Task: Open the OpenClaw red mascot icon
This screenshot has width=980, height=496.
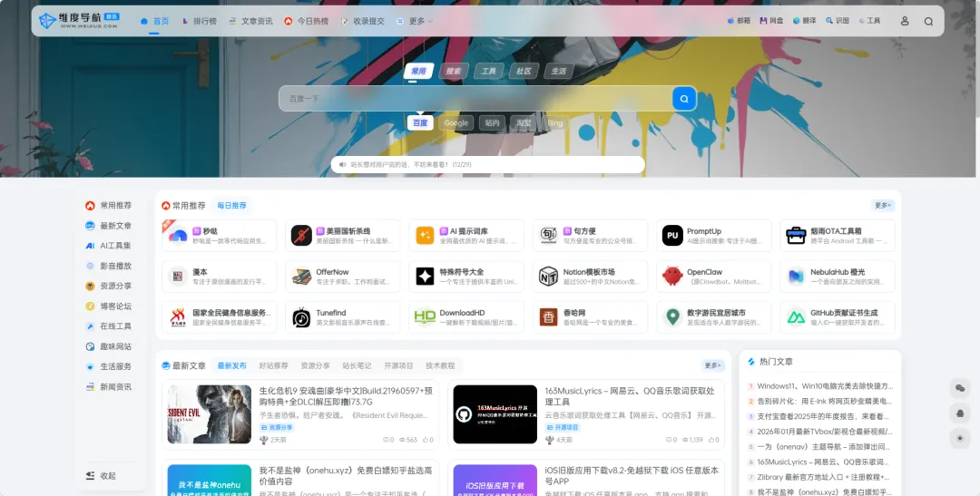Action: pyautogui.click(x=672, y=277)
